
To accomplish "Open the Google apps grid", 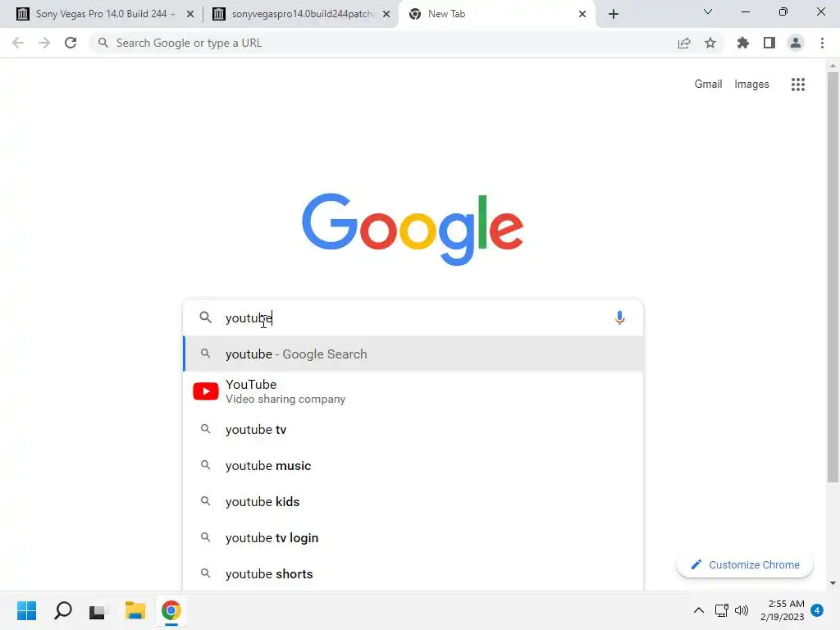I will coord(797,84).
